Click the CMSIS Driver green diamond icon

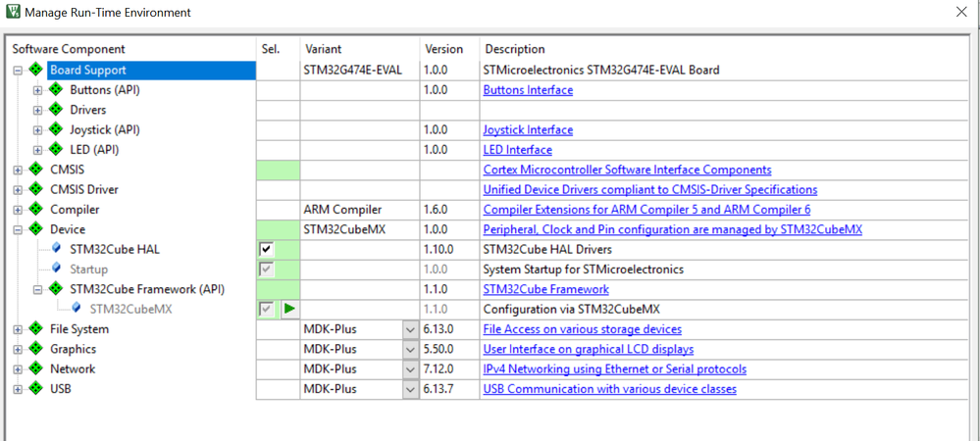pos(36,189)
